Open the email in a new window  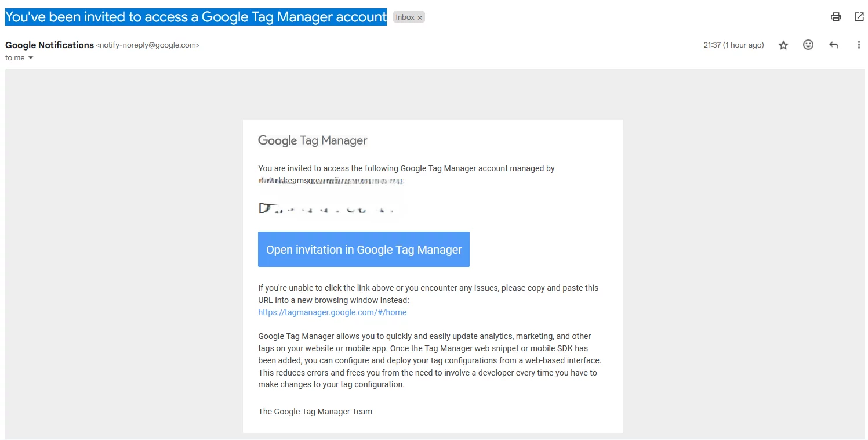(859, 17)
